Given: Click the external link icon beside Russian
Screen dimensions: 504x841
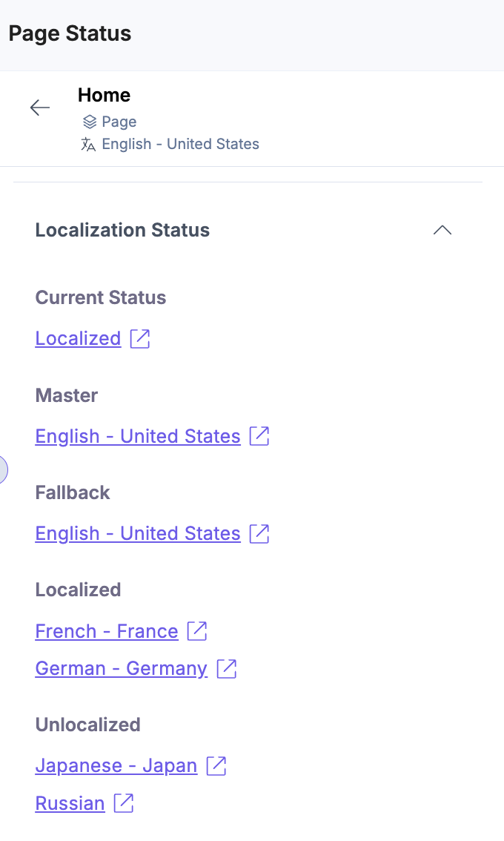Looking at the screenshot, I should point(124,803).
